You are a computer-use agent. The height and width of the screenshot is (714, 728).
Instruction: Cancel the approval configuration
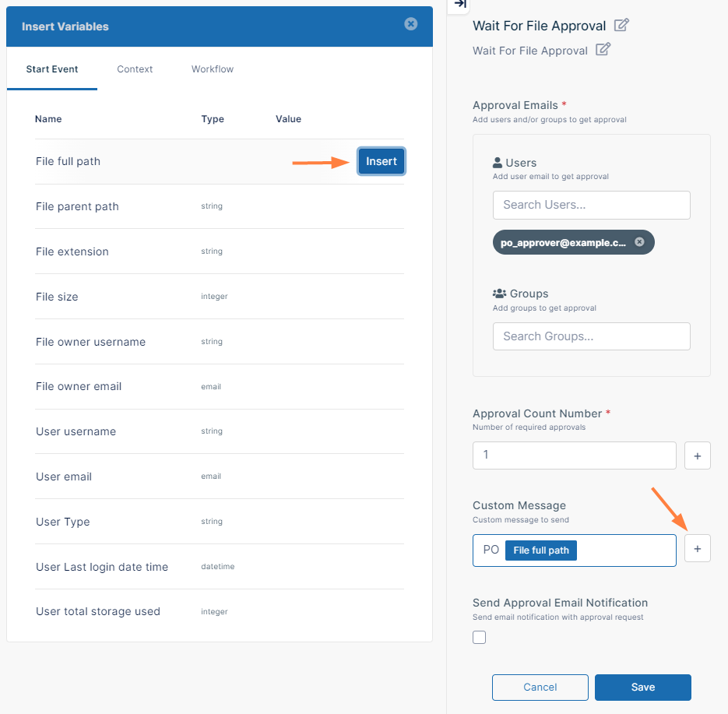point(540,688)
